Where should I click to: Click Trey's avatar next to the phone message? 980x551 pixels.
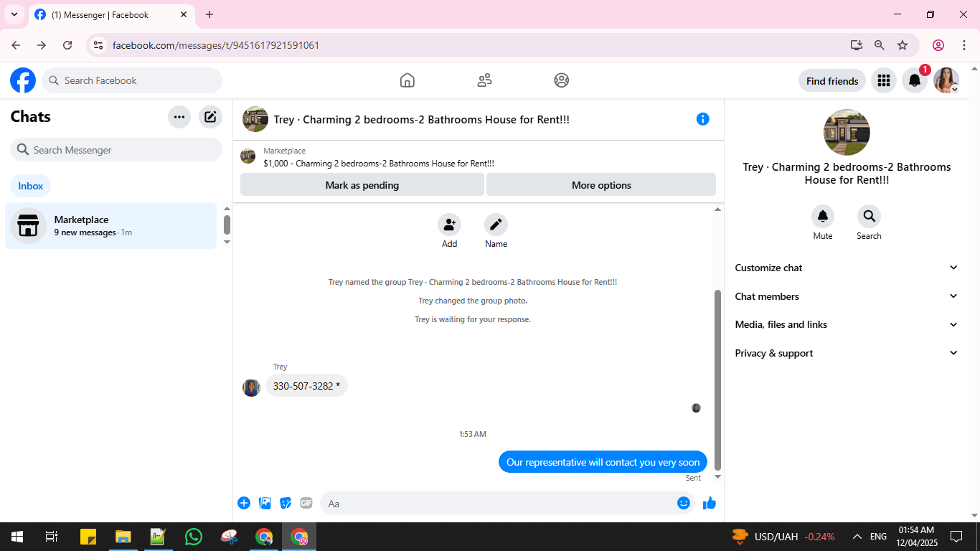click(251, 387)
